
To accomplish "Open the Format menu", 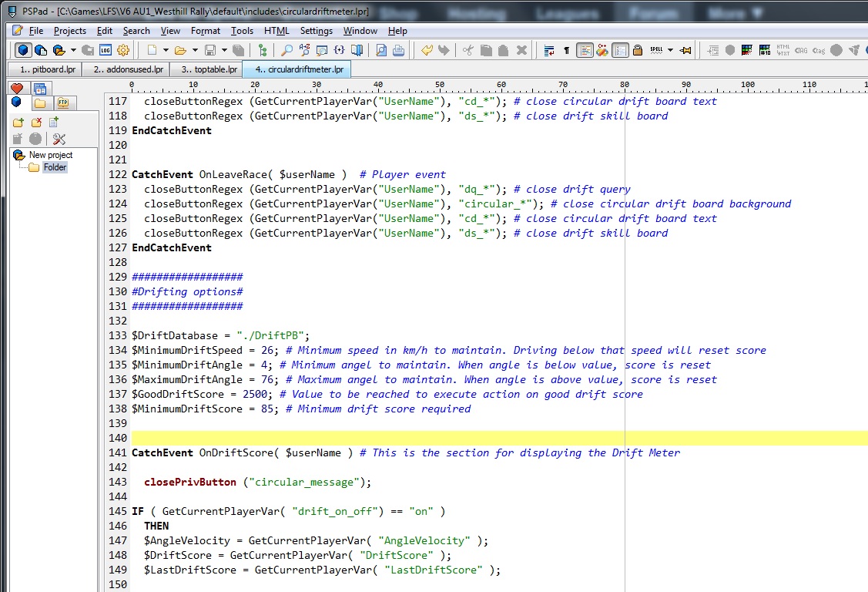I will (x=206, y=31).
